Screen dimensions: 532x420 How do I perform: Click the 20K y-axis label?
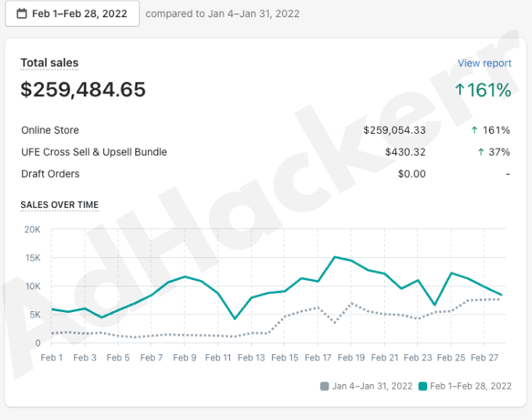[32, 230]
